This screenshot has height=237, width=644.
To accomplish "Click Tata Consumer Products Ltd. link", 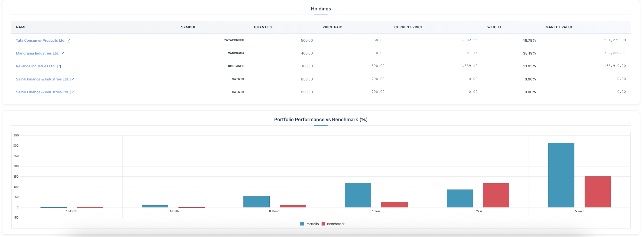I will coord(40,40).
